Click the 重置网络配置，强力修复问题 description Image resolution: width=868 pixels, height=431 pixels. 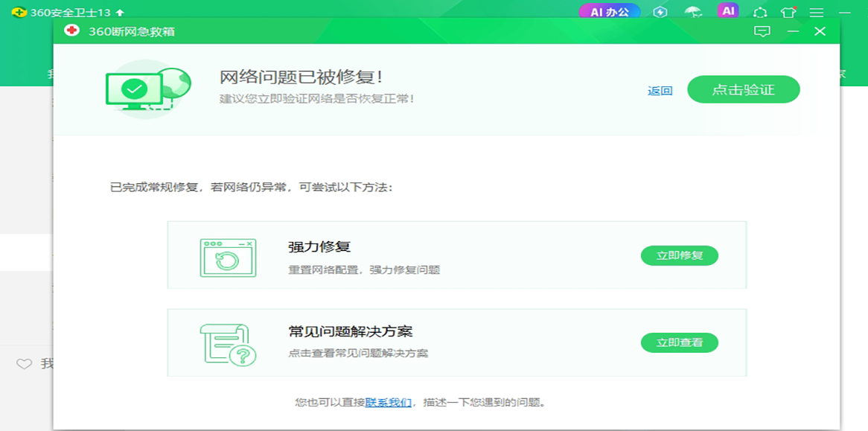pyautogui.click(x=364, y=270)
